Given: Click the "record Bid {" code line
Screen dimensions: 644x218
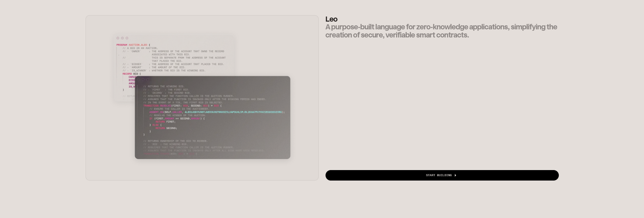Looking at the screenshot, I should [x=132, y=74].
